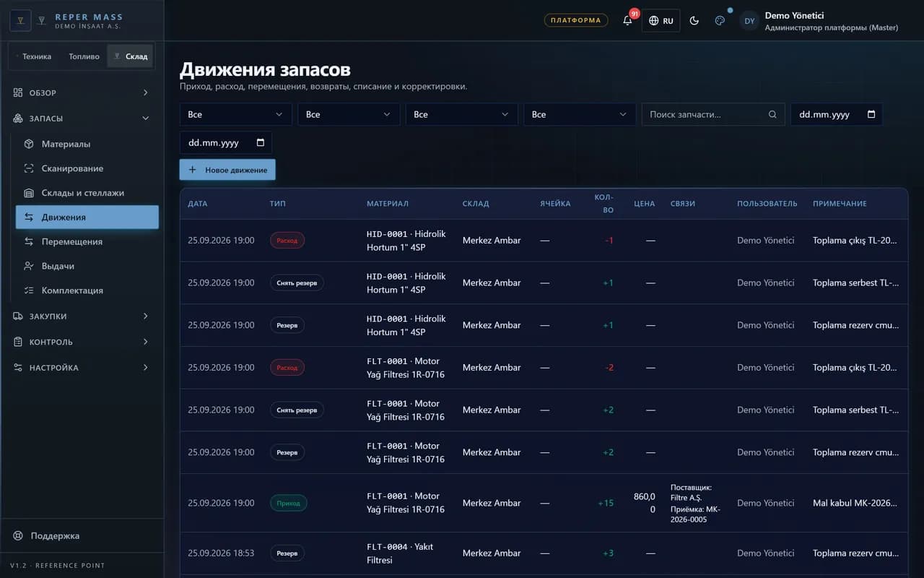Click the Reper Mass logo icon
The height and width of the screenshot is (578, 924).
tap(20, 20)
